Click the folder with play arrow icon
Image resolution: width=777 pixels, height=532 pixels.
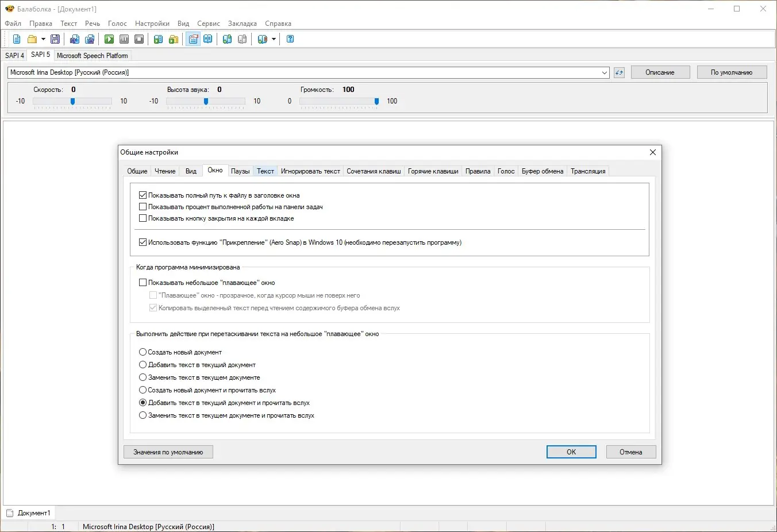[x=174, y=39]
